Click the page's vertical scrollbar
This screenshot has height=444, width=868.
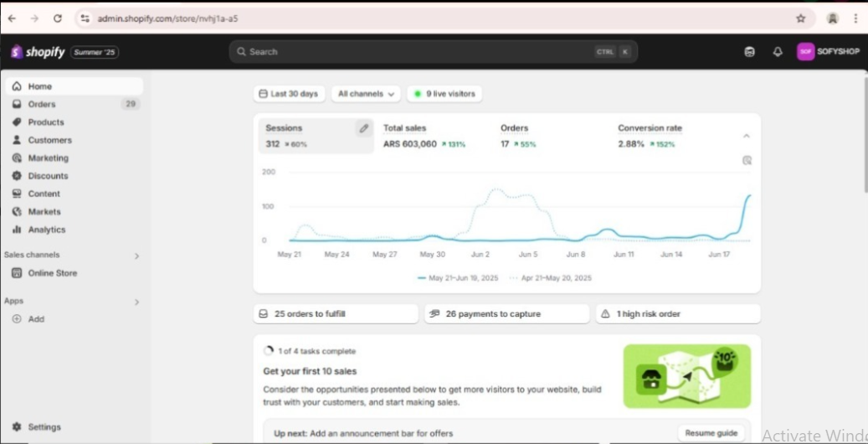(863, 134)
